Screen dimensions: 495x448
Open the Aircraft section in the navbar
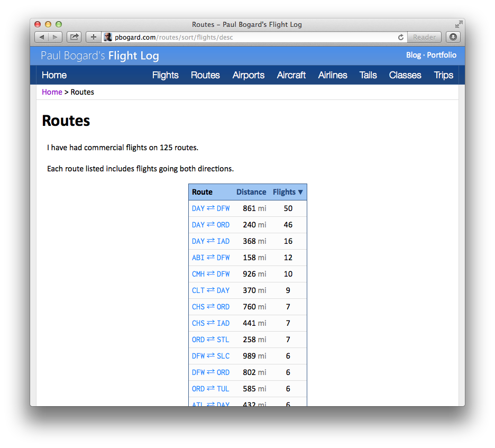tap(291, 75)
